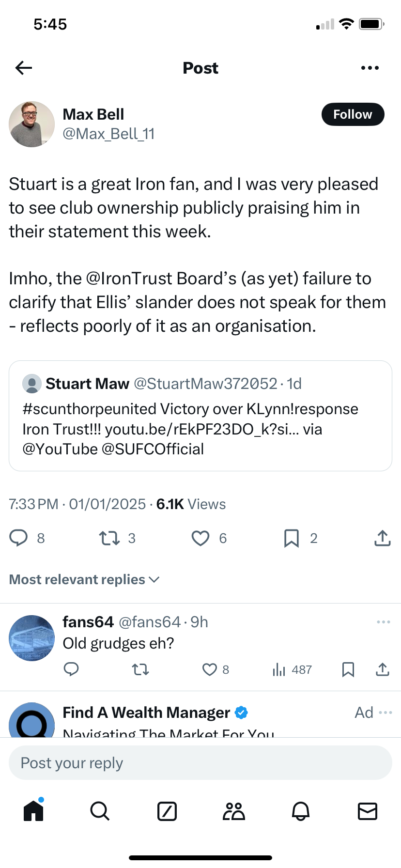Viewport: 401px width, 868px height.
Task: Open the three-dot post options menu
Action: tap(370, 68)
